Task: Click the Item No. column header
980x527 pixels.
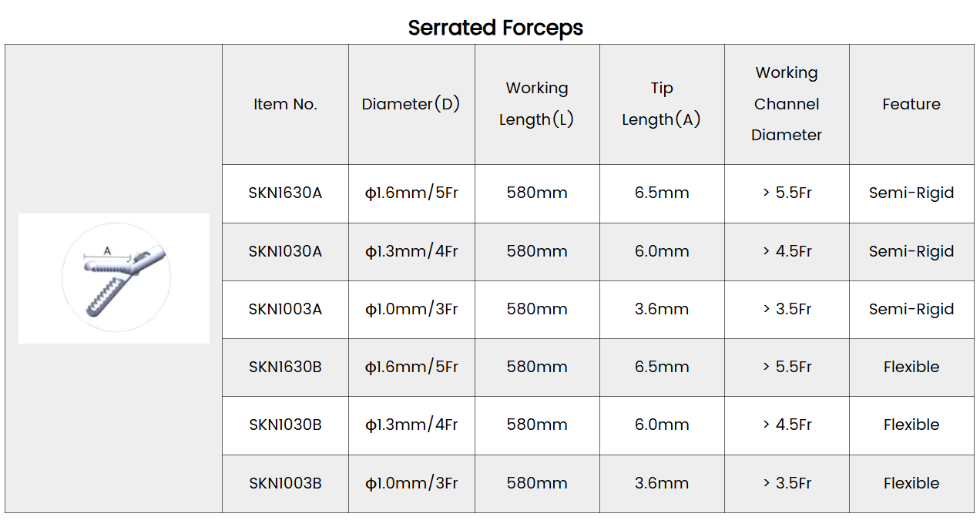Action: click(x=286, y=104)
